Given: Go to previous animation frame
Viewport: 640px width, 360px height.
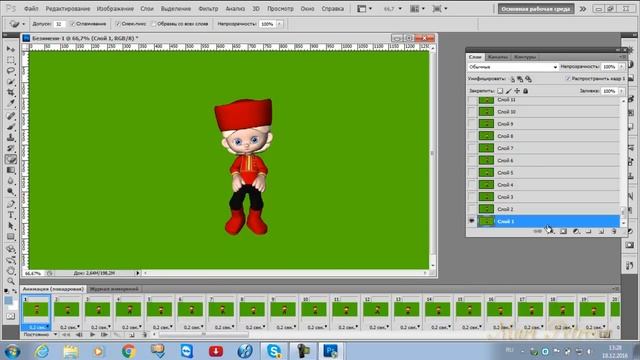Looking at the screenshot, I should (x=79, y=335).
